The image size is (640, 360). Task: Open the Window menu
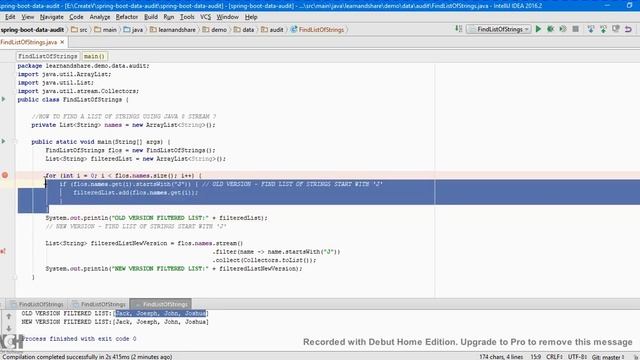coord(227,17)
